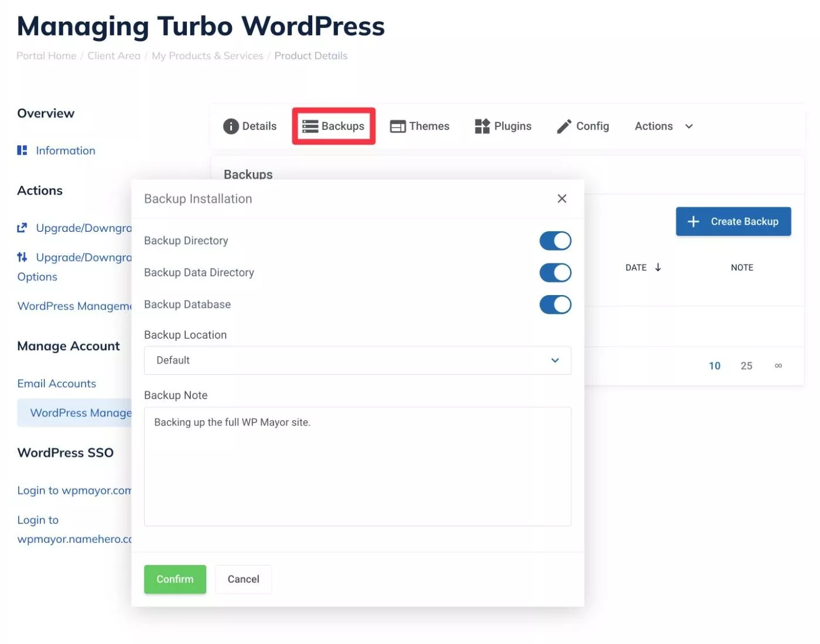Open WordPress Management under Actions
Image resolution: width=820 pixels, height=644 pixels.
click(74, 306)
